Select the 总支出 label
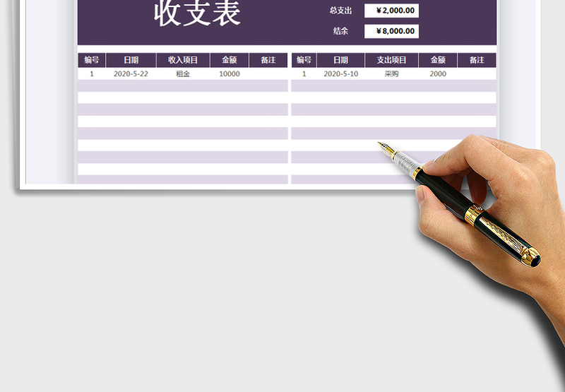This screenshot has width=565, height=392. tap(340, 11)
